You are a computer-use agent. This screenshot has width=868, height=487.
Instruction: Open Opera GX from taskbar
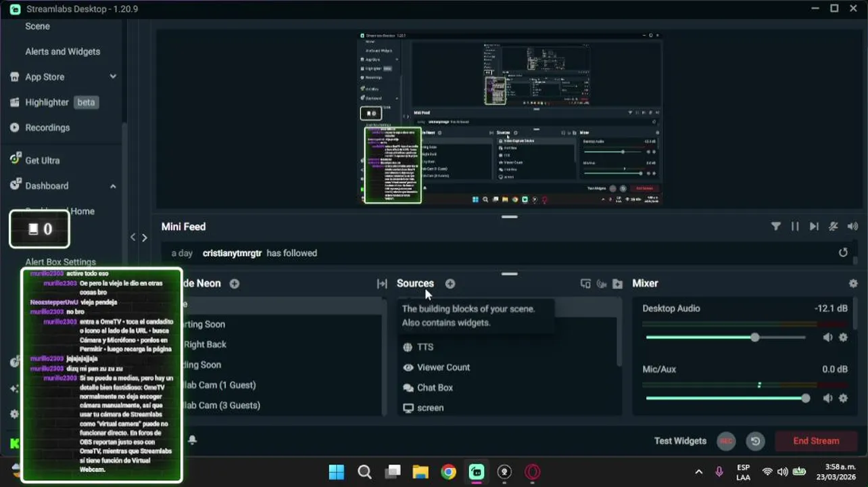(533, 472)
